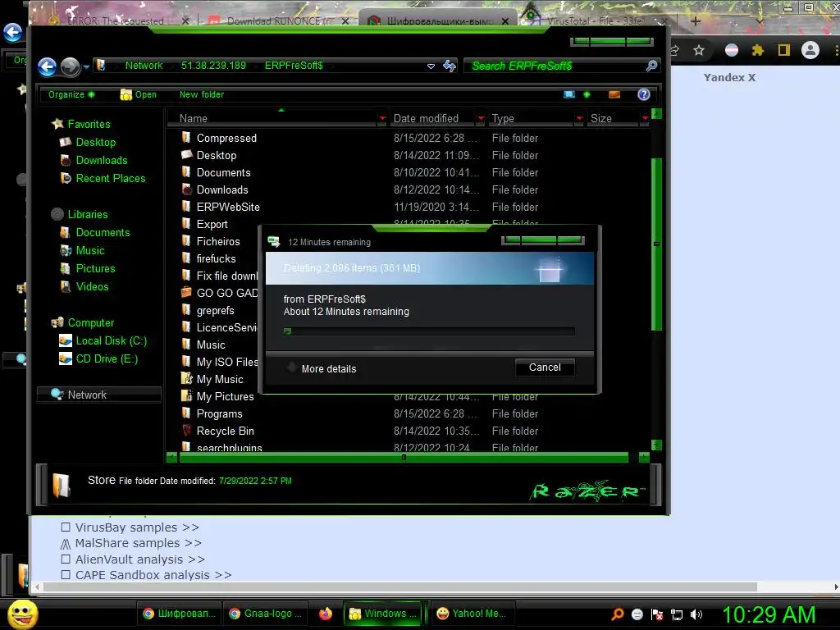Open browser extensions puzzle icon
The image size is (840, 630).
pos(757,50)
